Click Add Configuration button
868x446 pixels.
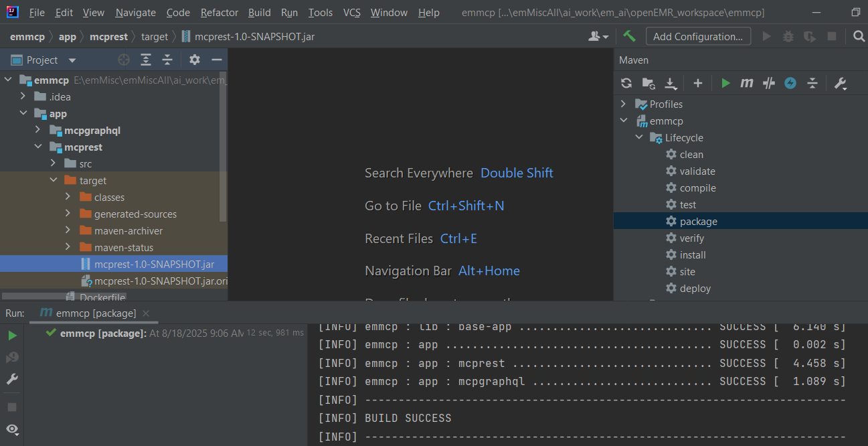pyautogui.click(x=698, y=36)
